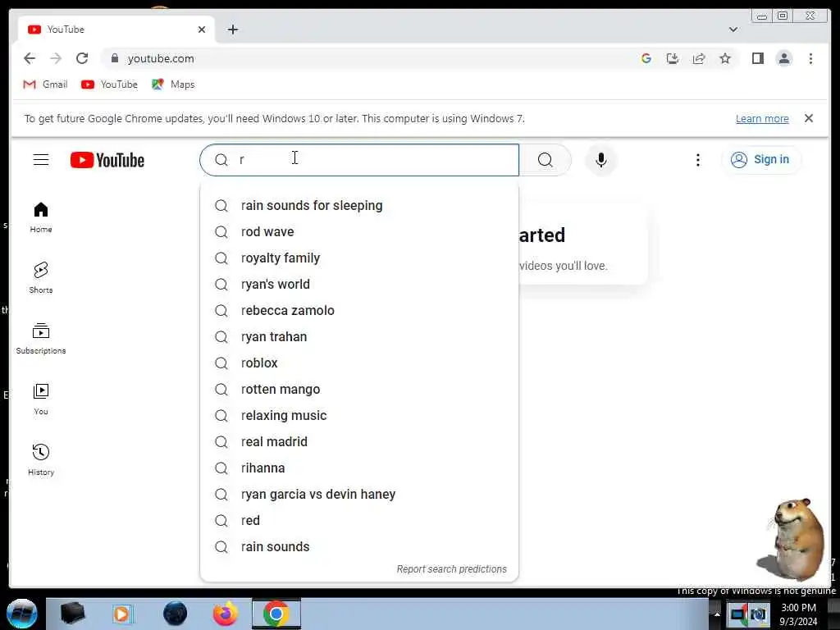Click the Sign in button
The width and height of the screenshot is (840, 630).
(x=761, y=160)
